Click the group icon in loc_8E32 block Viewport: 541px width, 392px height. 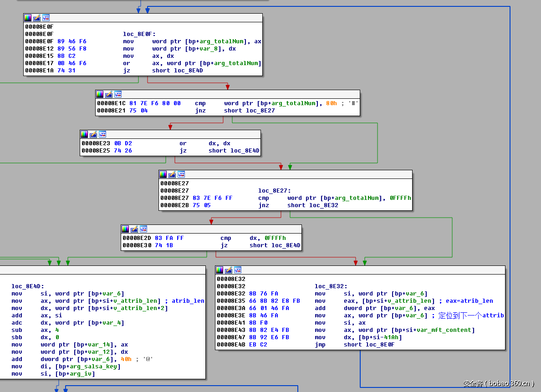[x=238, y=270]
